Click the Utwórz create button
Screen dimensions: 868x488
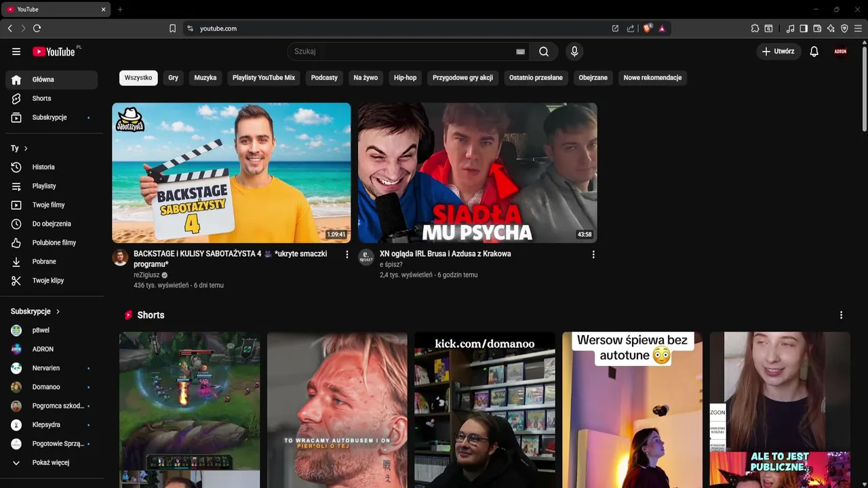pos(778,52)
